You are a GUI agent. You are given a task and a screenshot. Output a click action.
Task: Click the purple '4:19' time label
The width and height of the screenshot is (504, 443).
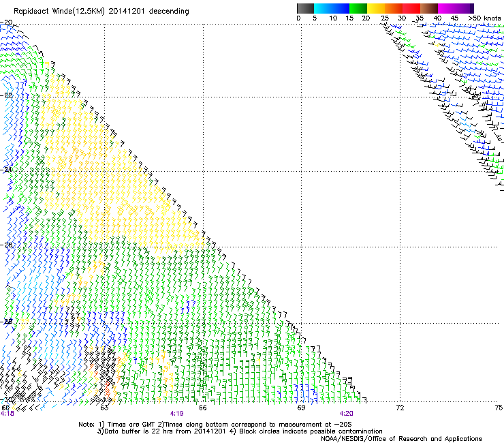click(177, 414)
